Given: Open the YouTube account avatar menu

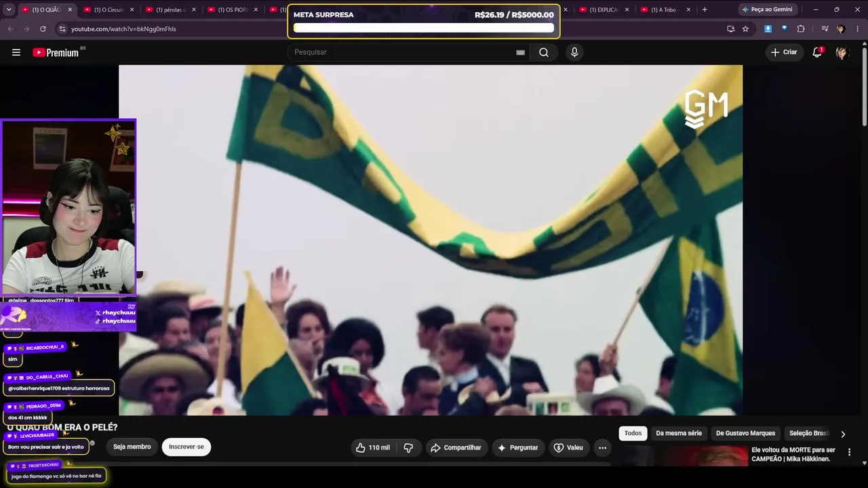Looking at the screenshot, I should click(842, 52).
